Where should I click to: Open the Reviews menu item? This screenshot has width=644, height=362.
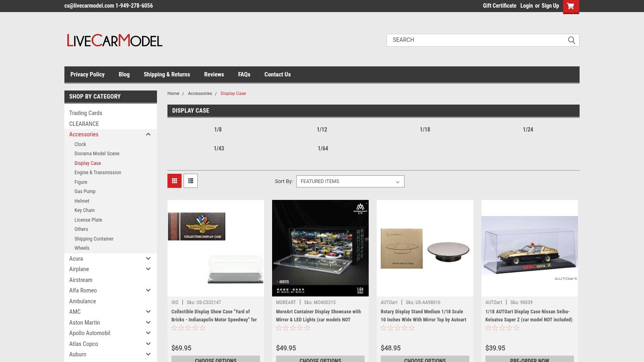214,74
